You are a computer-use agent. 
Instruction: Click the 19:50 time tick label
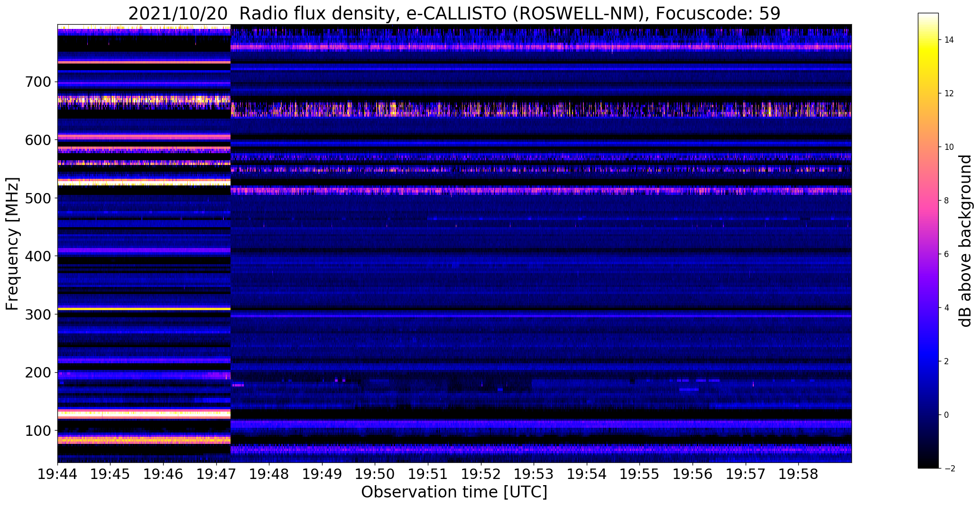375,474
